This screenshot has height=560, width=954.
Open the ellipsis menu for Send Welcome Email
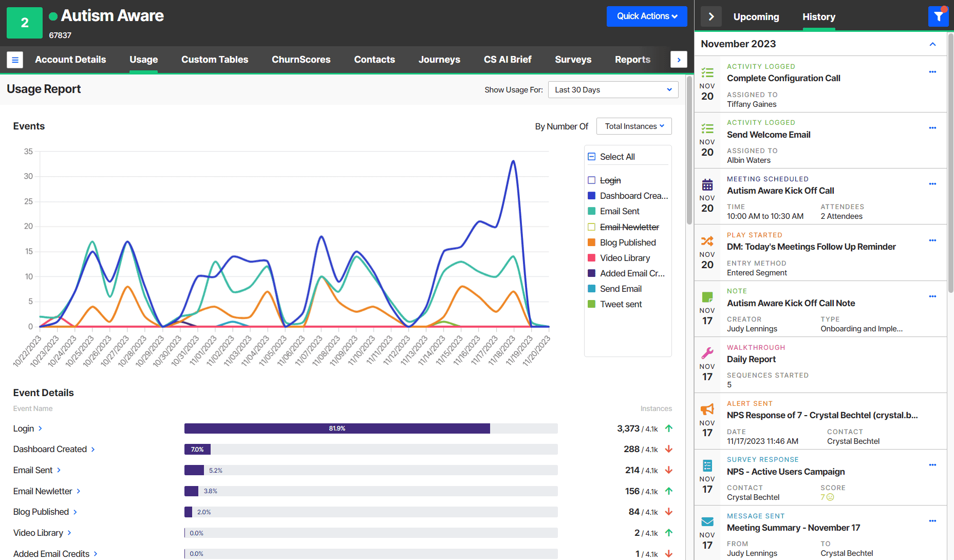coord(933,128)
